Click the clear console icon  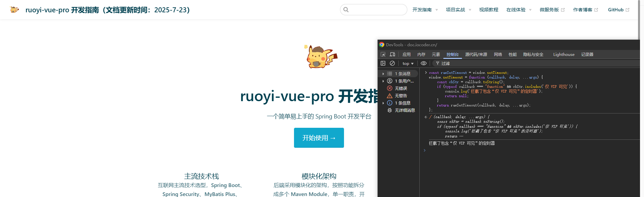click(392, 63)
